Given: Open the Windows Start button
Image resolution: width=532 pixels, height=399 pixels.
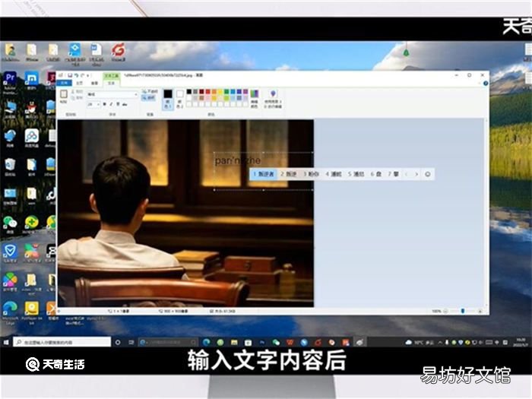Looking at the screenshot, I should (x=6, y=342).
